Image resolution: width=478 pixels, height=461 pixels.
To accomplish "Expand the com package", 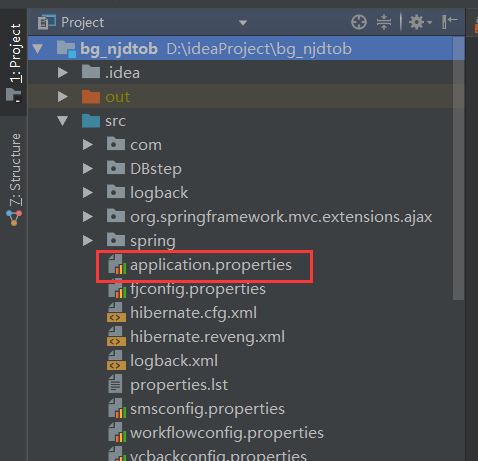I will point(88,145).
